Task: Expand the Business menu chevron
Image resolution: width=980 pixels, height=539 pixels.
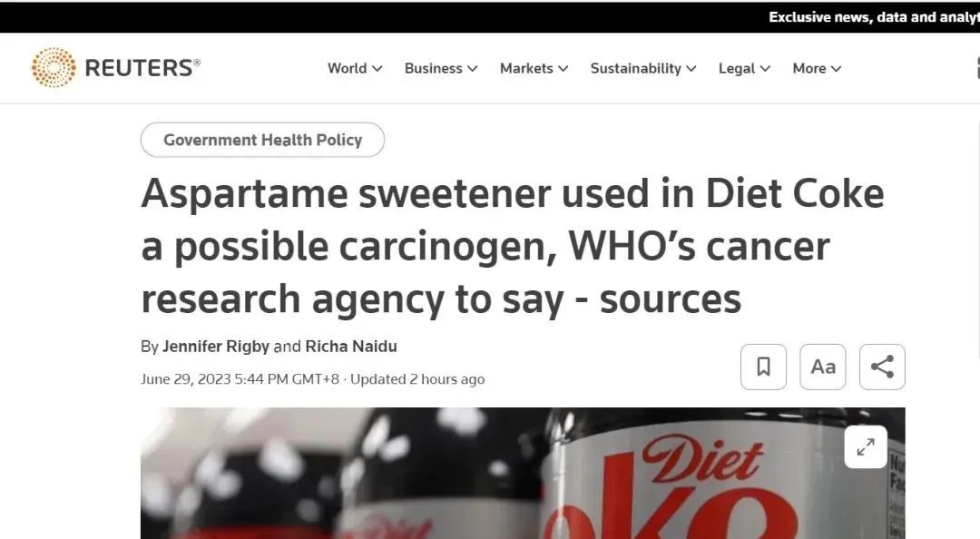Action: [x=473, y=69]
